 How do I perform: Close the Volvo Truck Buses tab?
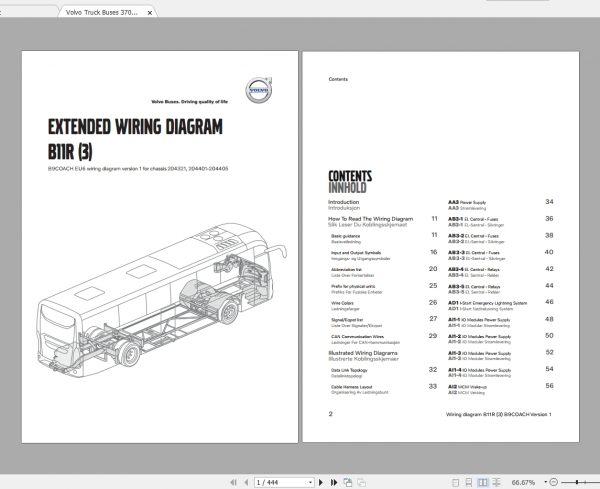coord(150,13)
